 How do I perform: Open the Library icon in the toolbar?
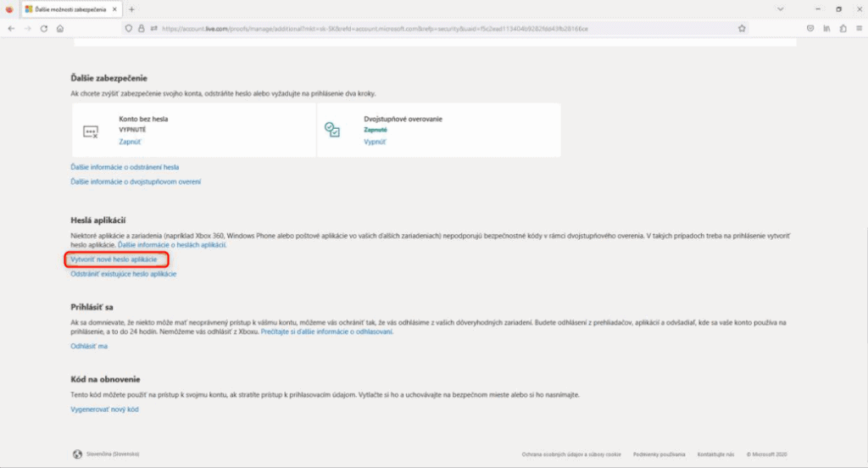(826, 28)
